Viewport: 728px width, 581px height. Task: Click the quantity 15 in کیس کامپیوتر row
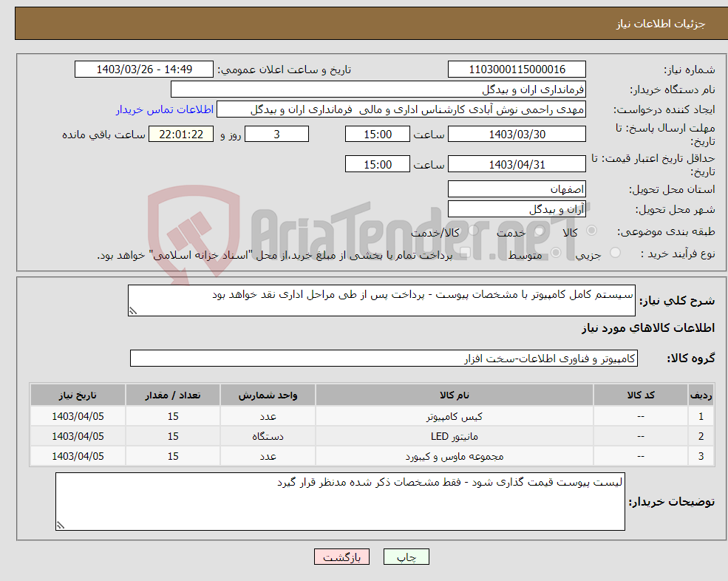click(x=173, y=417)
